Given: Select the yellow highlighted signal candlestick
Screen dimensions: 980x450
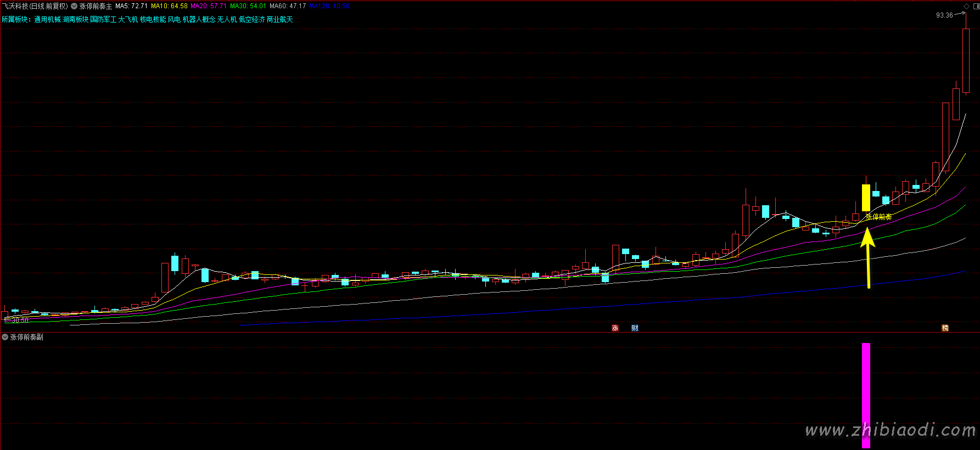Looking at the screenshot, I should 866,198.
